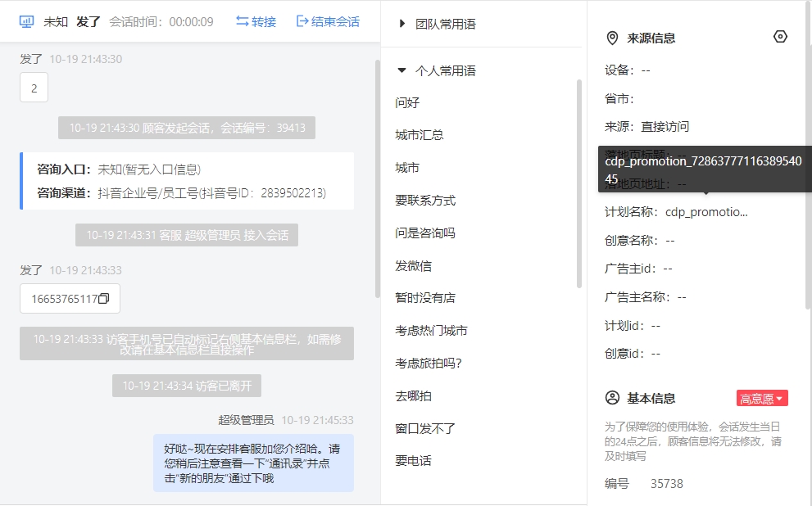Click the visitor name 发了 in header

(x=88, y=22)
